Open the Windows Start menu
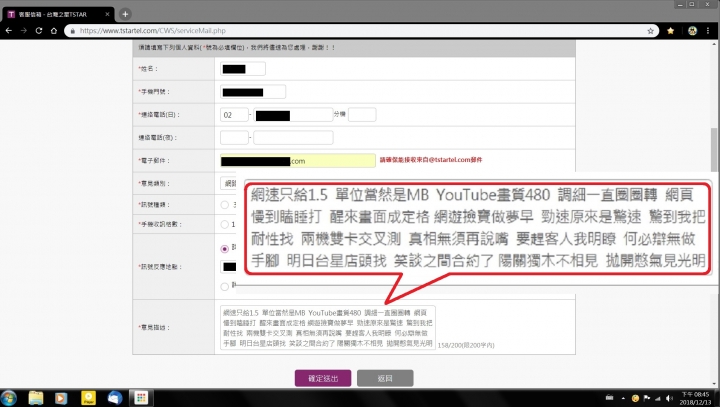Image resolution: width=720 pixels, height=407 pixels. coord(9,398)
